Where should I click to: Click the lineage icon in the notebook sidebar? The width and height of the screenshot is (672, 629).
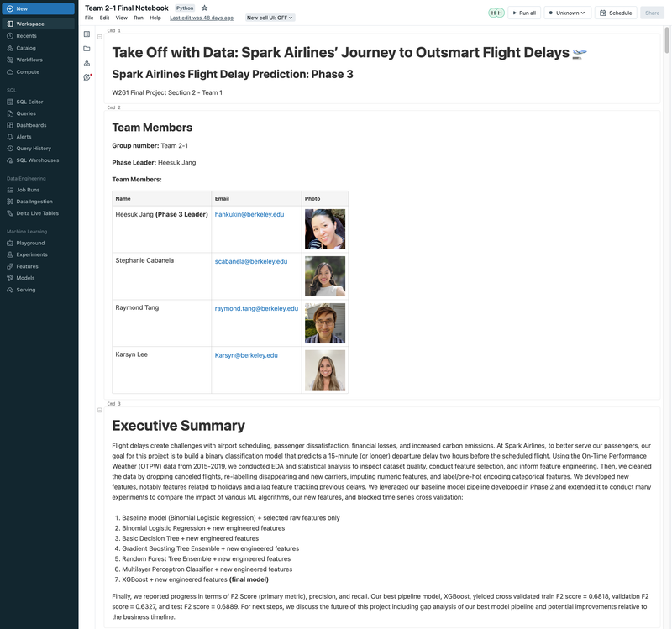click(x=87, y=62)
